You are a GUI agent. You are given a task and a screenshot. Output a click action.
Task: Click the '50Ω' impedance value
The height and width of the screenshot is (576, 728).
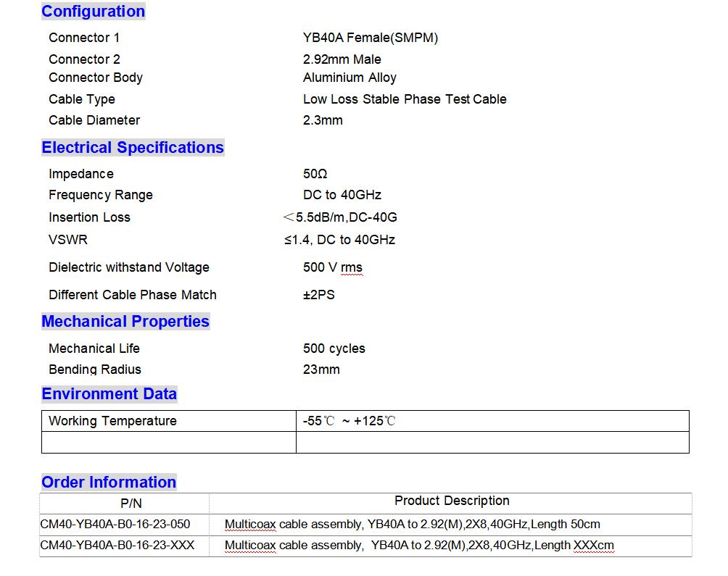(x=315, y=174)
